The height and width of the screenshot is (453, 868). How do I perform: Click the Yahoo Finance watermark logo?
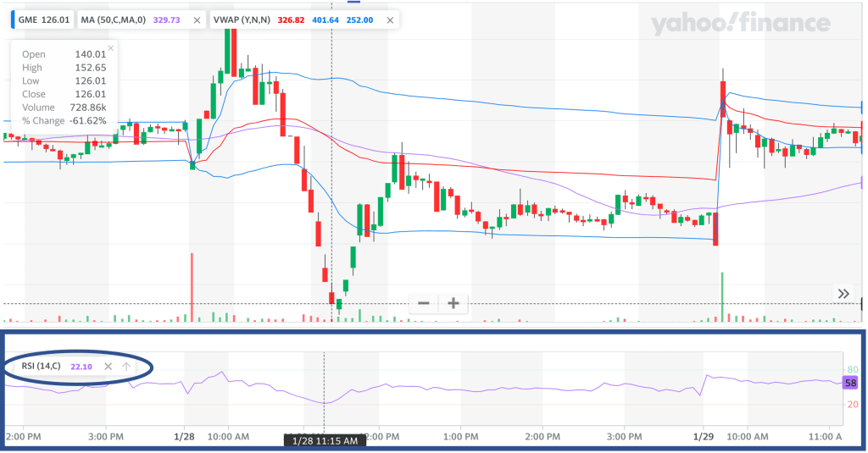(740, 25)
